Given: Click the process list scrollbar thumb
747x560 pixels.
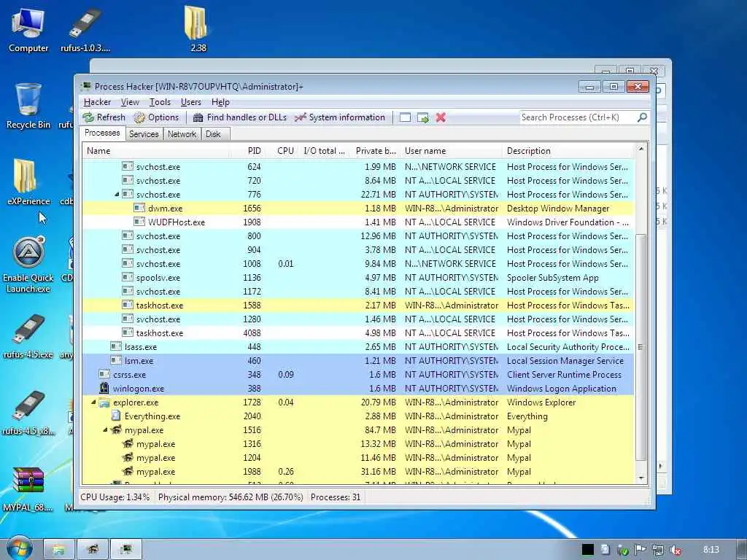Looking at the screenshot, I should [641, 348].
